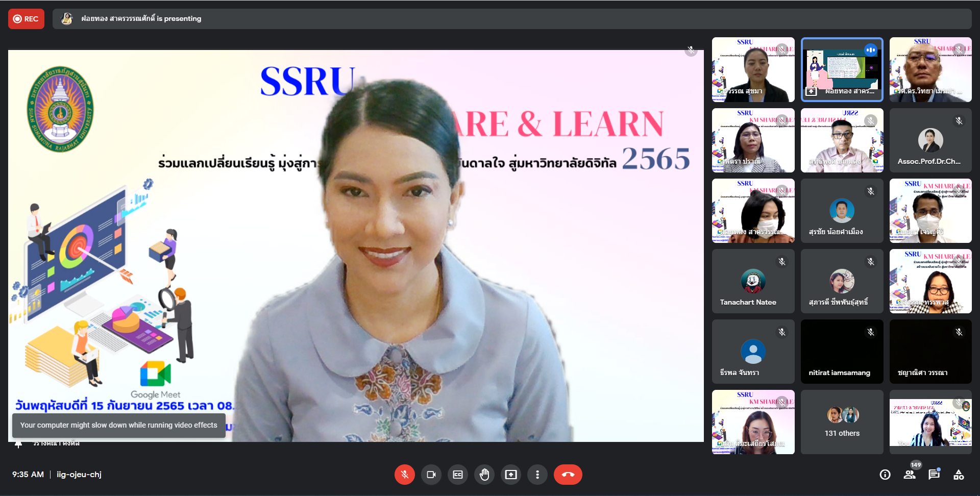Turn on closed captions
The image size is (980, 496).
pos(458,475)
